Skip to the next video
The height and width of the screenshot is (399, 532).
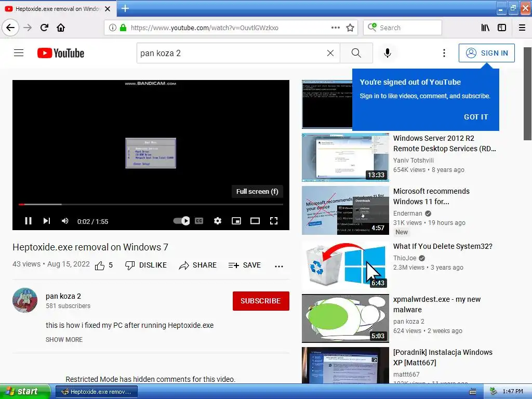47,221
